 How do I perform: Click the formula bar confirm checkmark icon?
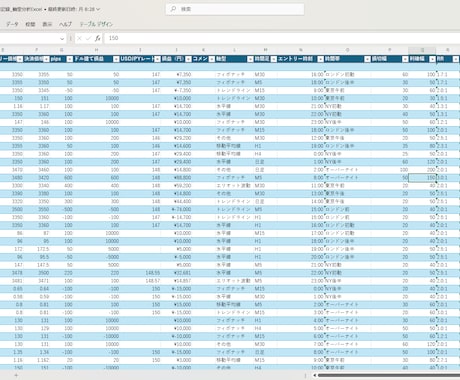(88, 38)
